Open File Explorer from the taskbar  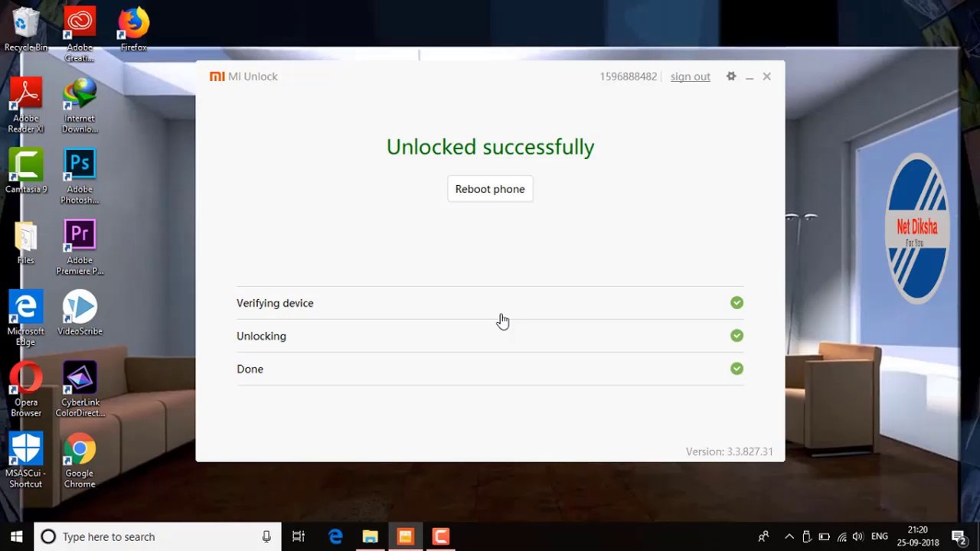(371, 536)
